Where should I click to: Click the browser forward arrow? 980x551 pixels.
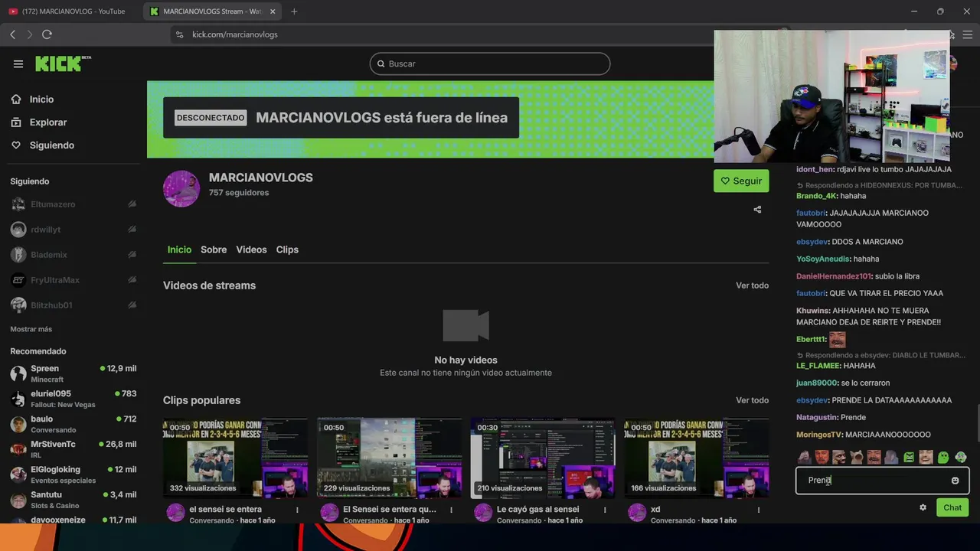tap(29, 34)
